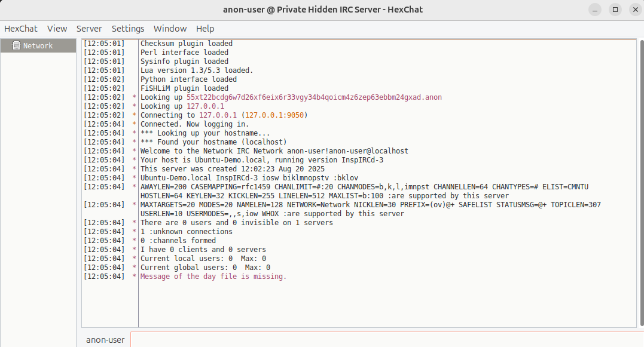The image size is (644, 347).
Task: Click the Message of the day missing line
Action: (x=213, y=277)
